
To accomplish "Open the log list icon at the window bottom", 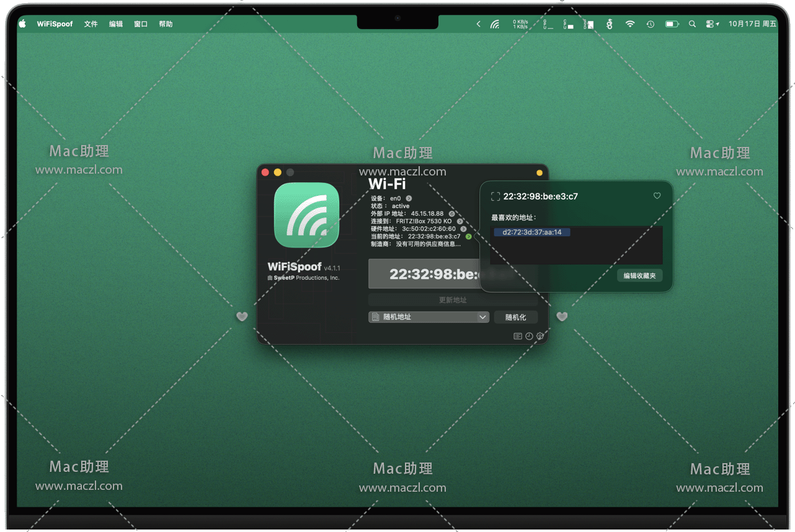I will click(x=517, y=336).
